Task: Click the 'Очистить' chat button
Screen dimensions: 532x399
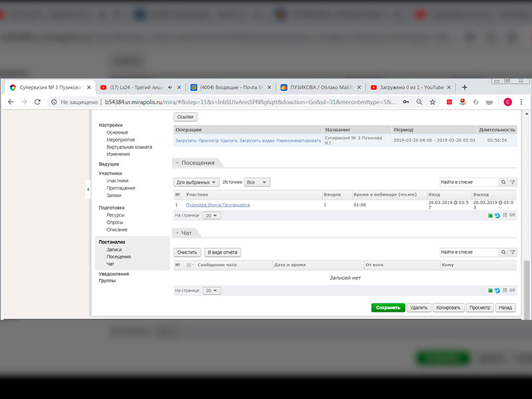Action: [187, 252]
